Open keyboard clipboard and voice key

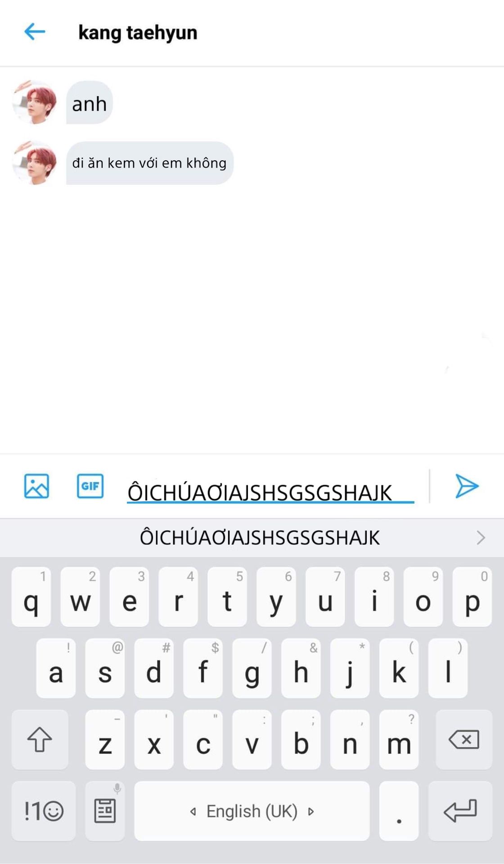click(105, 811)
